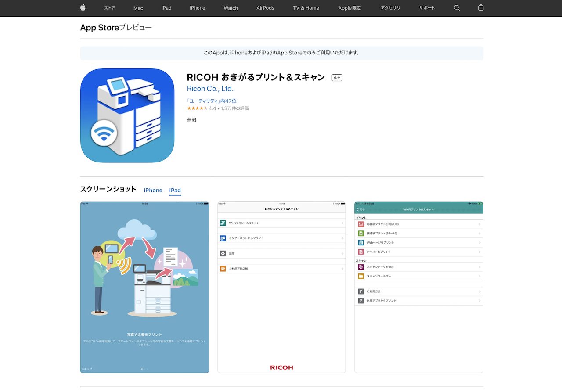
Task: Click chevron on ご利用方法 row
Action: click(x=480, y=291)
